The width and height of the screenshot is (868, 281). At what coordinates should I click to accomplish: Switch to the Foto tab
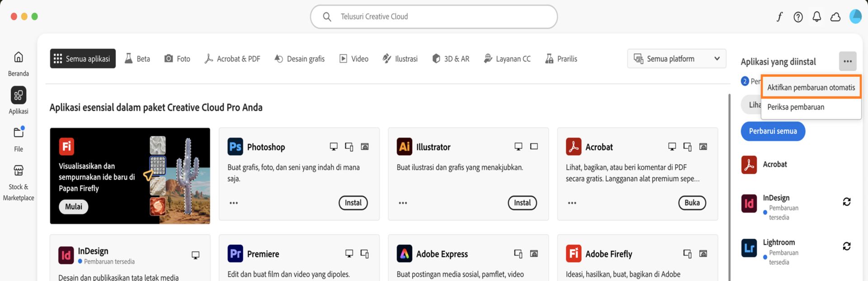177,59
